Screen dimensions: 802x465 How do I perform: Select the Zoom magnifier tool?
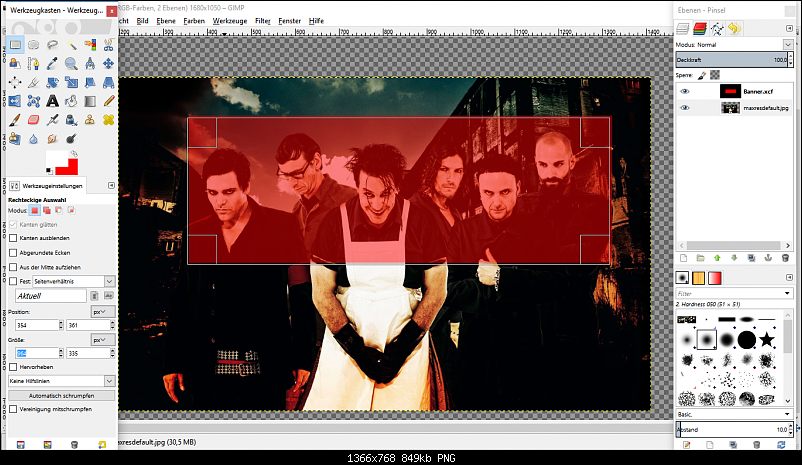(71, 63)
